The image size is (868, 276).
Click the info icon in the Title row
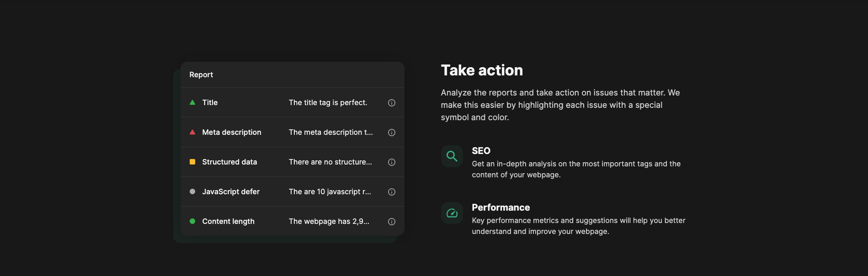(392, 103)
